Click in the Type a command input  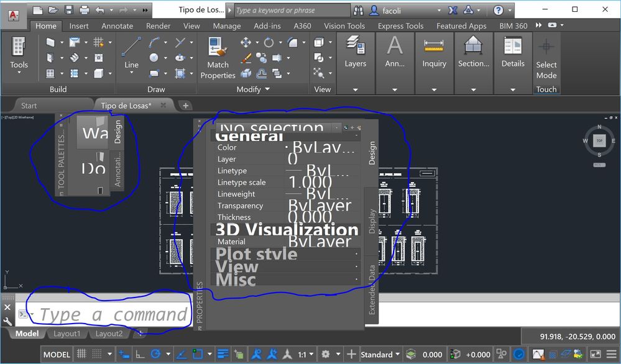(113, 314)
